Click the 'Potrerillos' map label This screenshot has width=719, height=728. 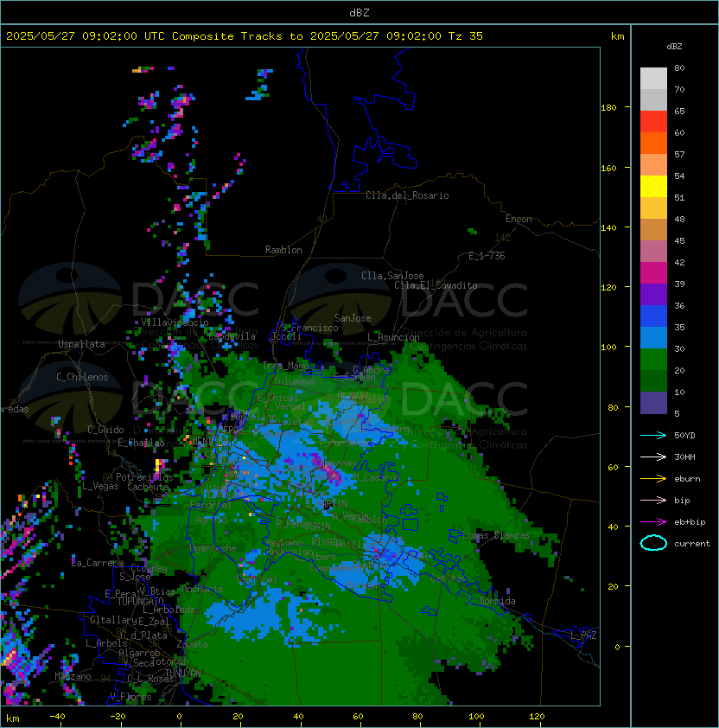coord(144,477)
